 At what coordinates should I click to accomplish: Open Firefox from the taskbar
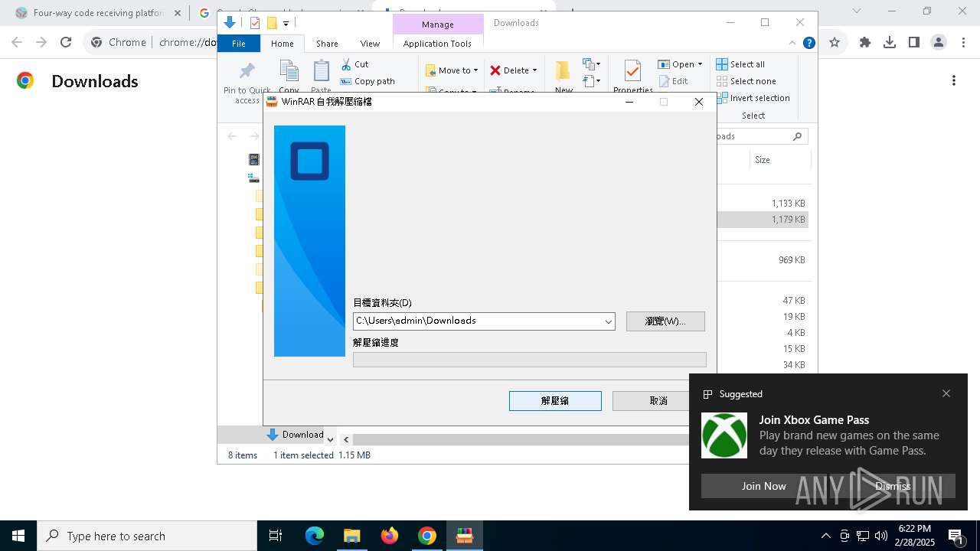pyautogui.click(x=390, y=536)
